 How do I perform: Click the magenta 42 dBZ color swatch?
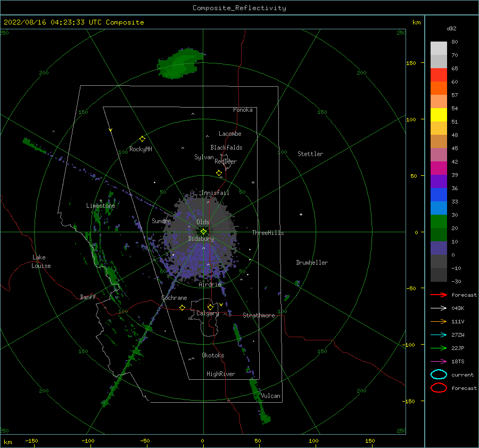click(x=439, y=168)
